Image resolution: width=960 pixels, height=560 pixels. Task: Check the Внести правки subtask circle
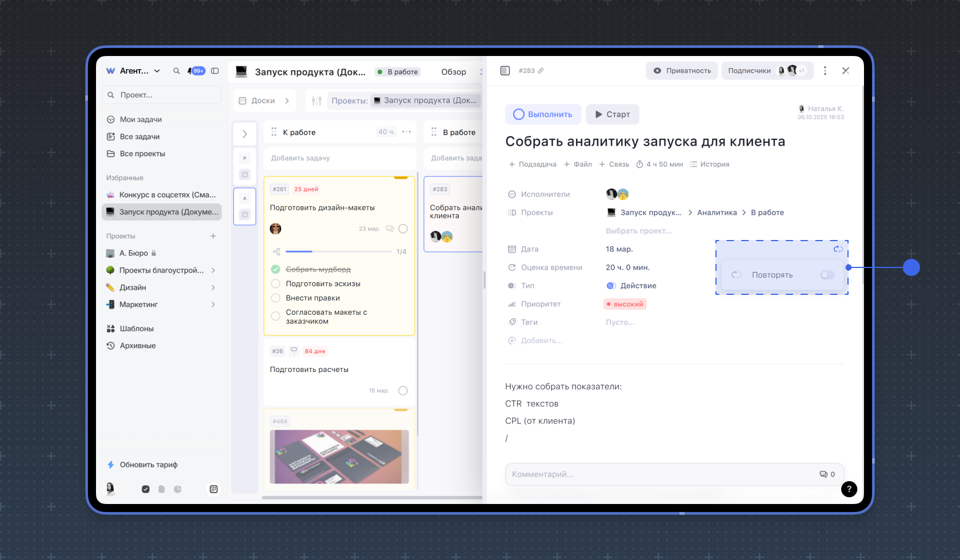[x=275, y=298]
